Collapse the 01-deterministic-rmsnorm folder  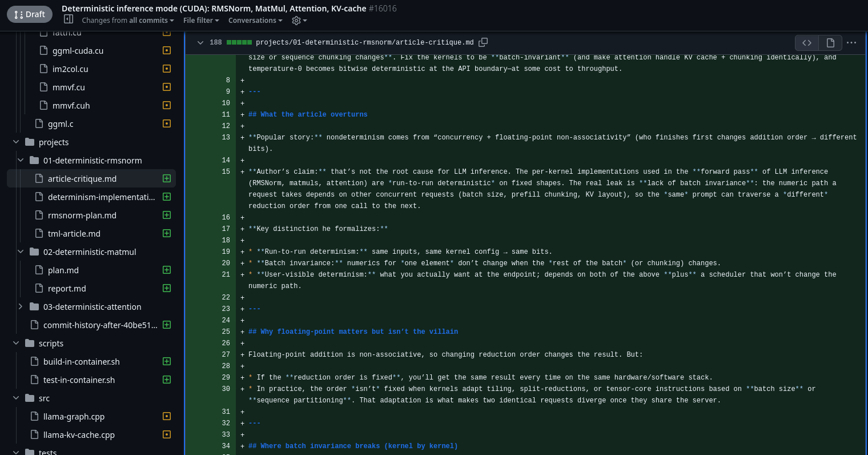point(21,161)
